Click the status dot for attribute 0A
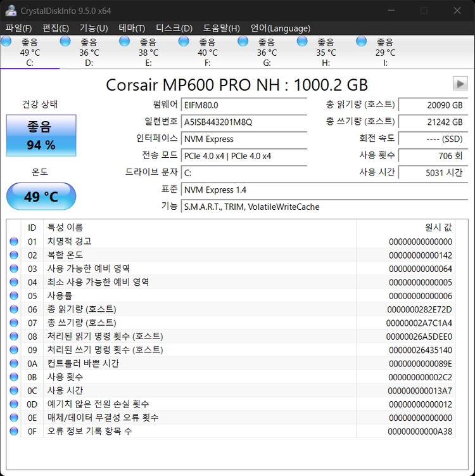Screen dimensions: 475x476 (14, 363)
